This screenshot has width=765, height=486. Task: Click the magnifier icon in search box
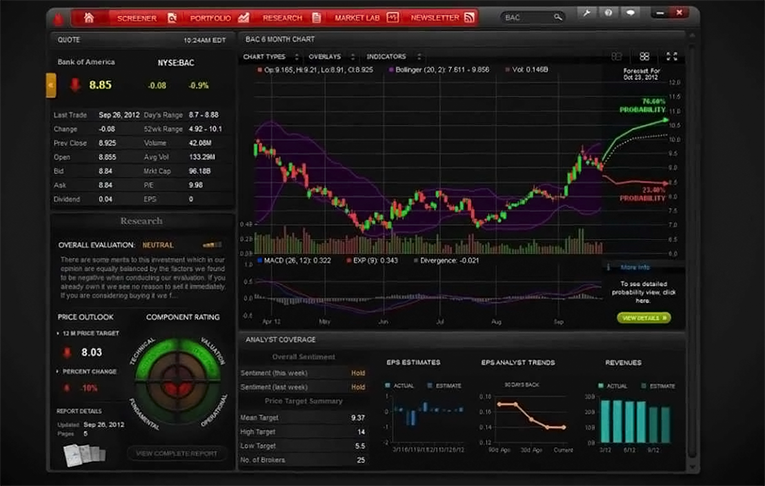click(558, 17)
